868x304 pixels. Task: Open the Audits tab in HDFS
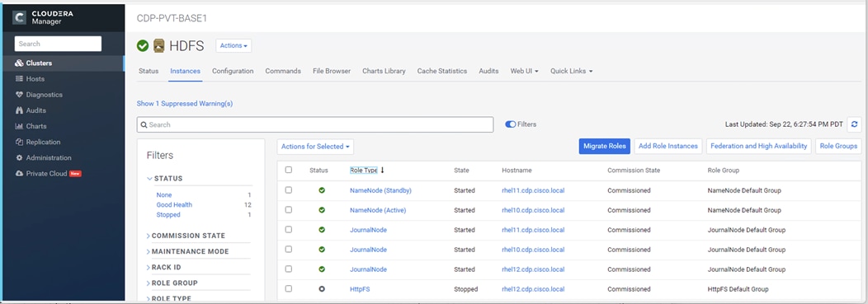tap(488, 72)
